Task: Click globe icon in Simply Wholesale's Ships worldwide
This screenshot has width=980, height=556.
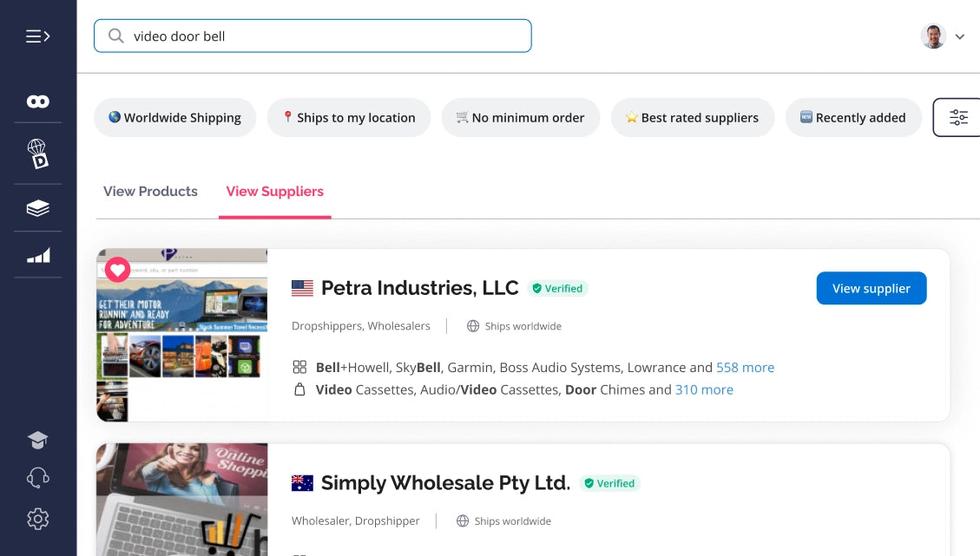Action: [x=463, y=521]
